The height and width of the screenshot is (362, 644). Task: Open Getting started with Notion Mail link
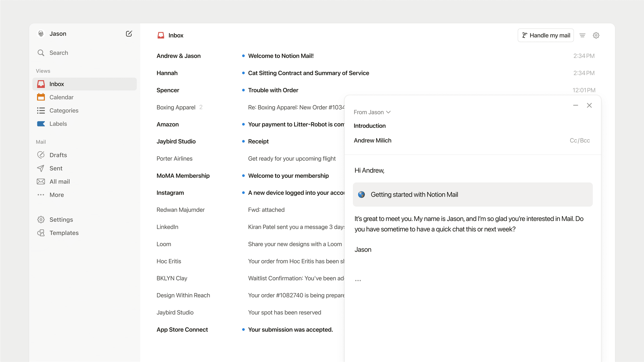(473, 195)
